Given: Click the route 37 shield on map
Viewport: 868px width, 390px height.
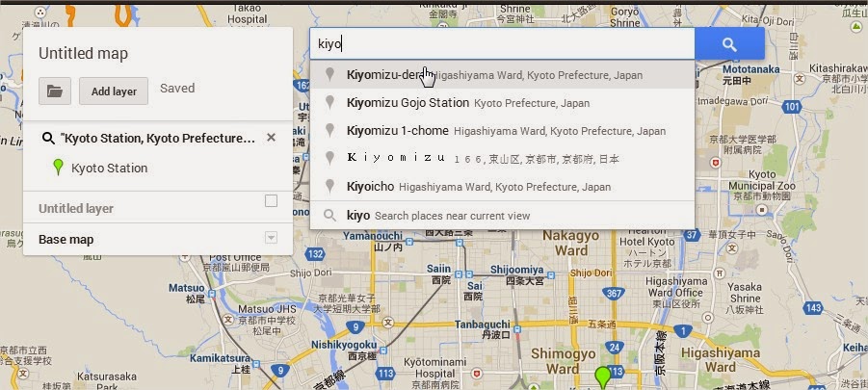Looking at the screenshot, I should click(x=692, y=235).
